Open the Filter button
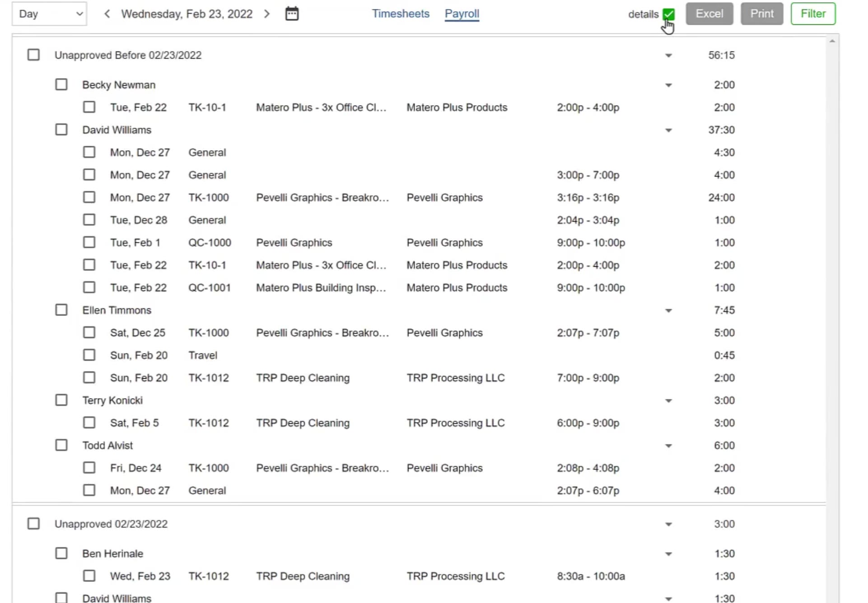868x603 pixels. 813,14
